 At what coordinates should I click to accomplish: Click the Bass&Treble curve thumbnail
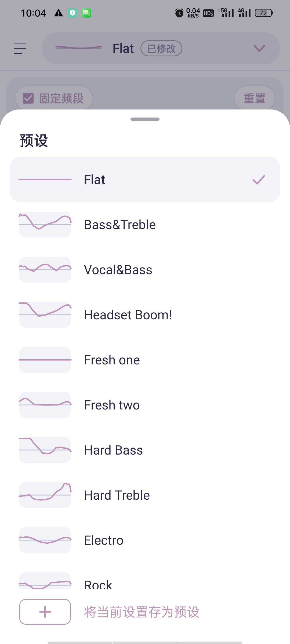[45, 225]
